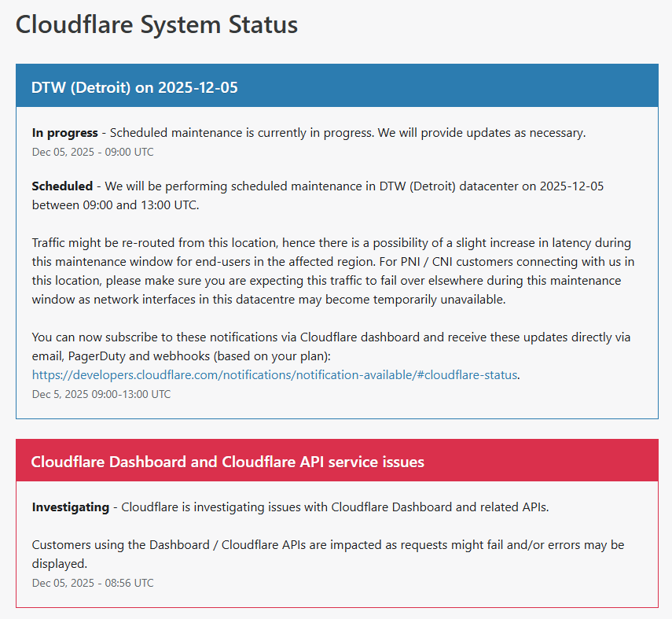Click the bold Scheduled status label

62,186
